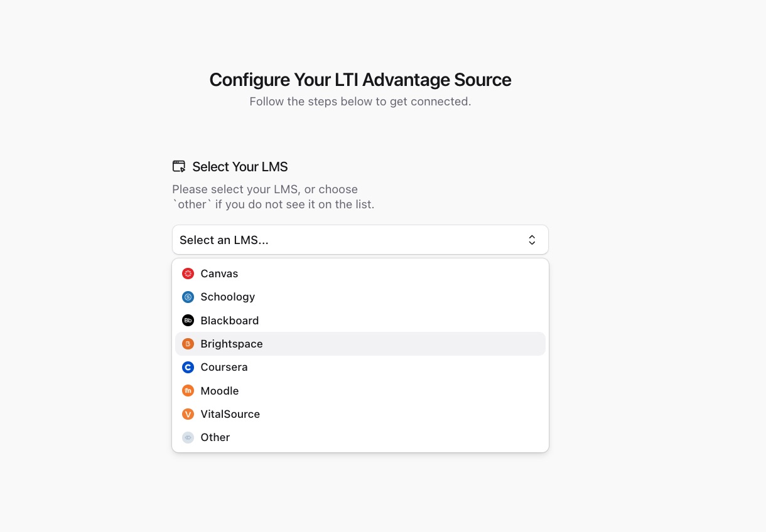Choose VitalSource in the LMS list

[360, 414]
